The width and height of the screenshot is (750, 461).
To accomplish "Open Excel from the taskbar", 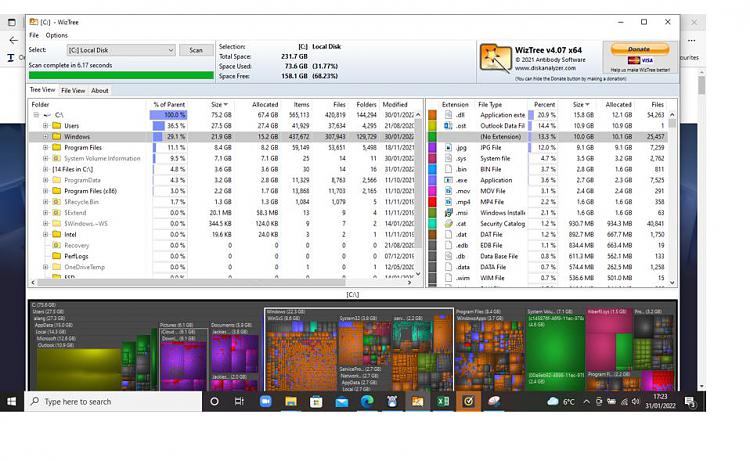I will coord(443,402).
